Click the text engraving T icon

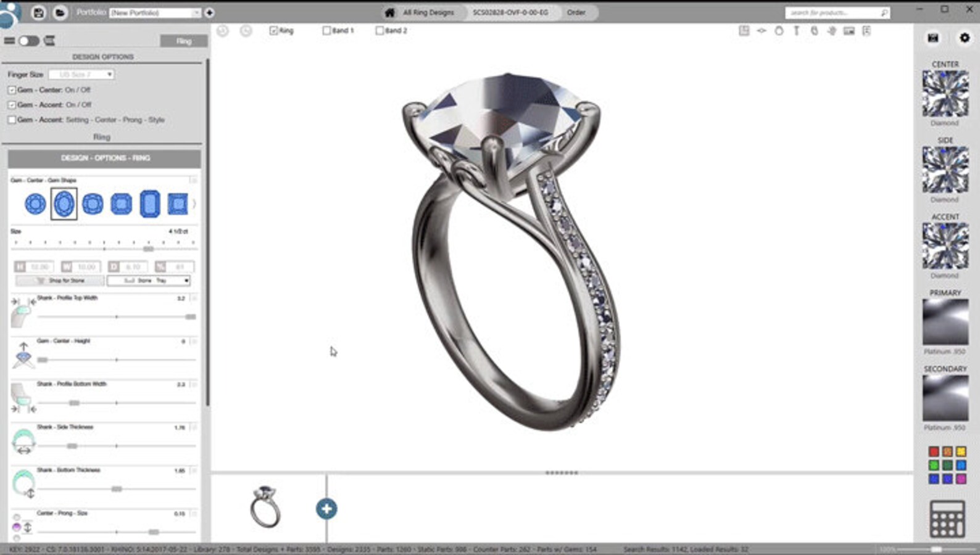796,30
